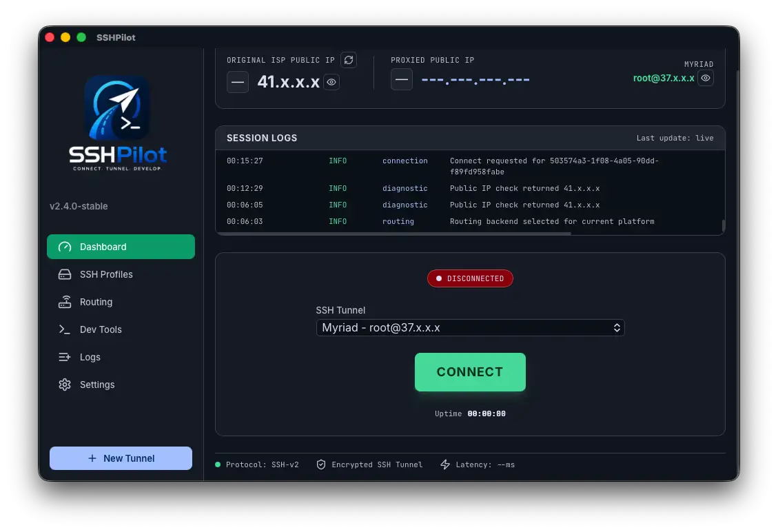The width and height of the screenshot is (778, 532).
Task: Click the dash button beside proxied IP
Action: pyautogui.click(x=402, y=79)
